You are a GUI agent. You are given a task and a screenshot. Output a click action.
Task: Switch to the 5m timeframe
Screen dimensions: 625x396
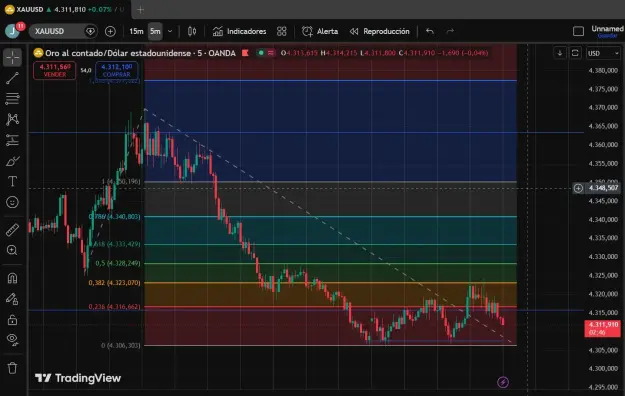click(x=155, y=31)
